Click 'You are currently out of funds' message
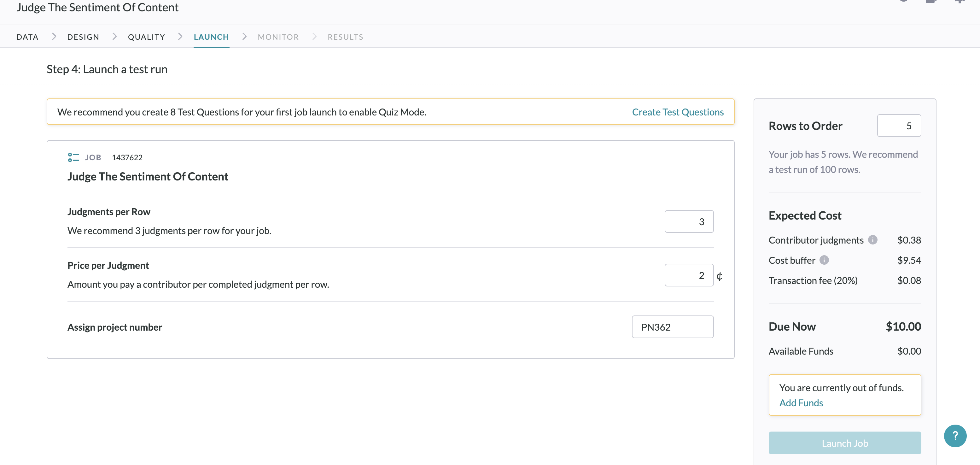Screen dimensions: 980x465 pos(841,387)
